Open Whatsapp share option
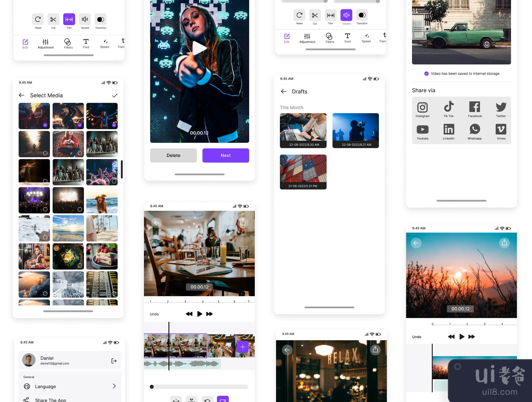 tap(474, 130)
